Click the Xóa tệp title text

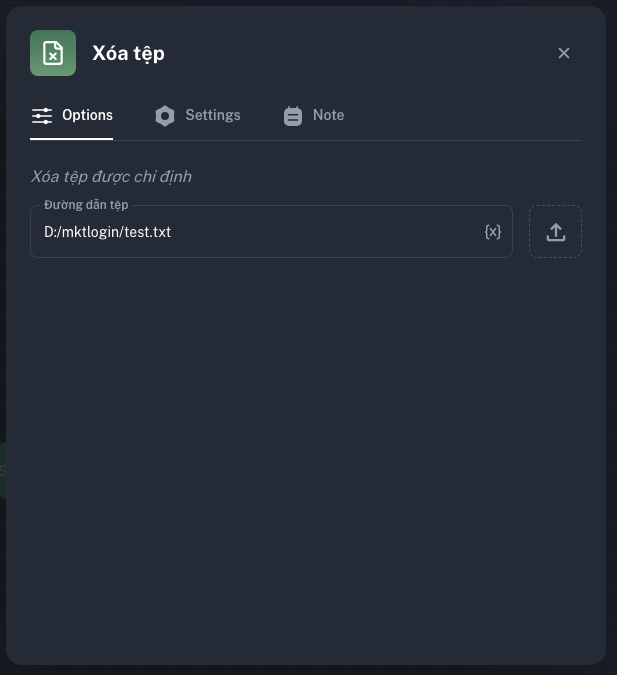click(x=128, y=54)
